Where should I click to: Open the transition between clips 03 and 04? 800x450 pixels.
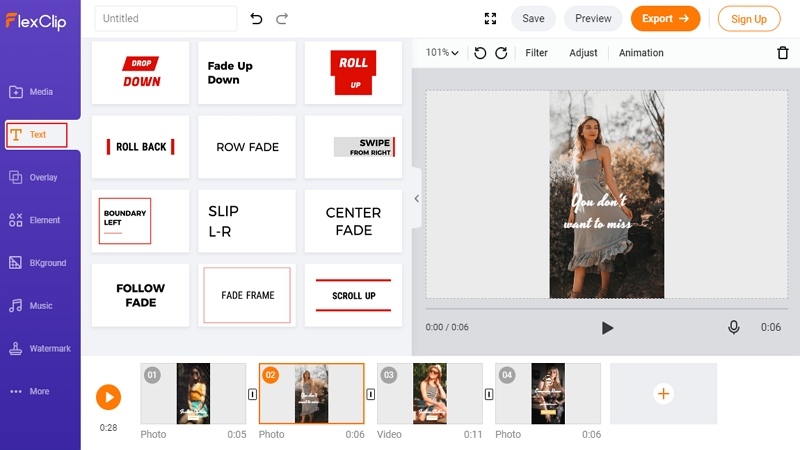click(489, 394)
